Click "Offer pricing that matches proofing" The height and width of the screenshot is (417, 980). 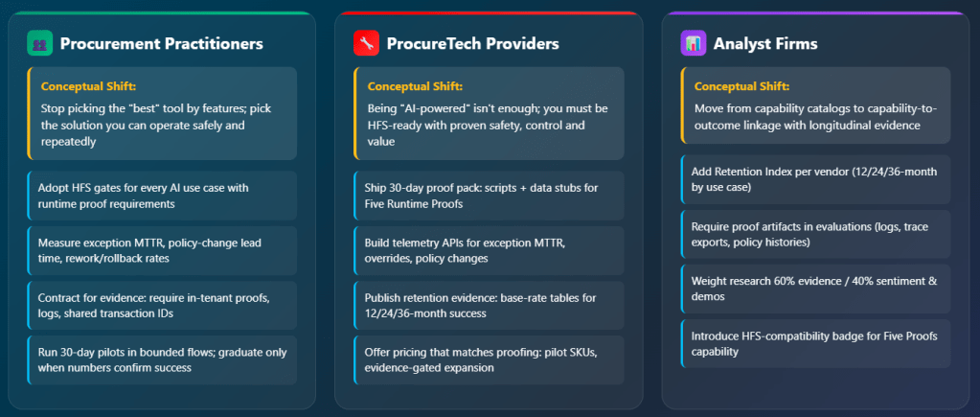coord(489,359)
